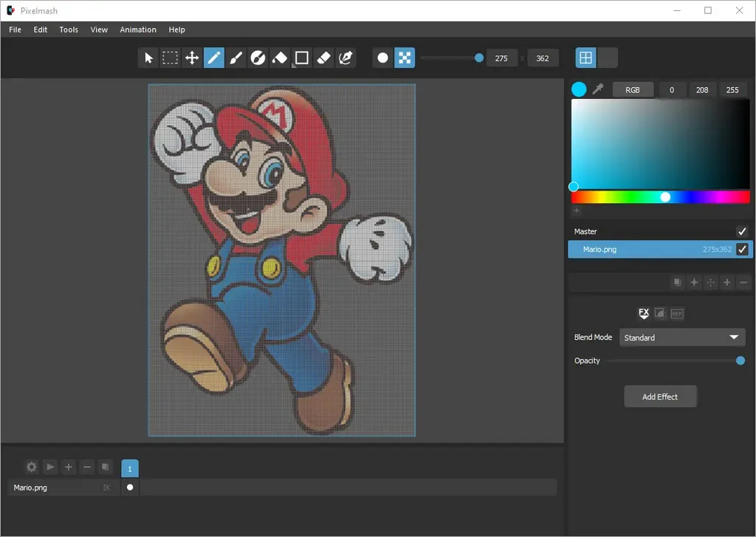Add color to palette with small plus

[x=576, y=211]
